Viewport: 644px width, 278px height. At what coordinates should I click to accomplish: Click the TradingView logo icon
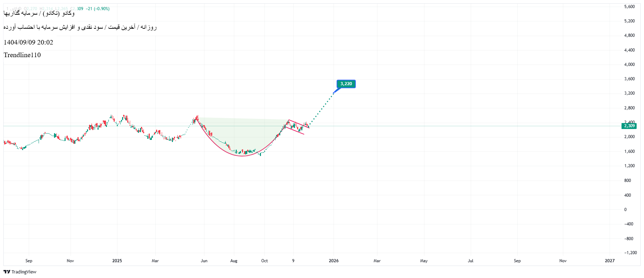tap(7, 272)
